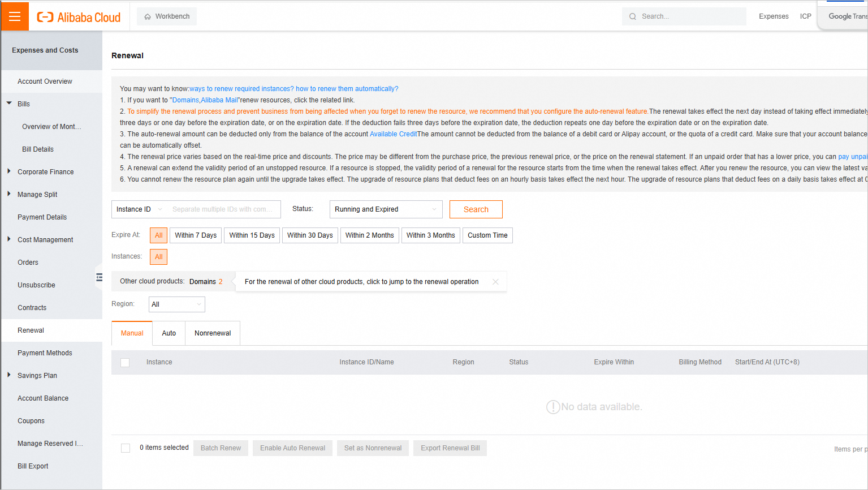Click the Alibaba Mail link
868x490 pixels.
[x=219, y=100]
